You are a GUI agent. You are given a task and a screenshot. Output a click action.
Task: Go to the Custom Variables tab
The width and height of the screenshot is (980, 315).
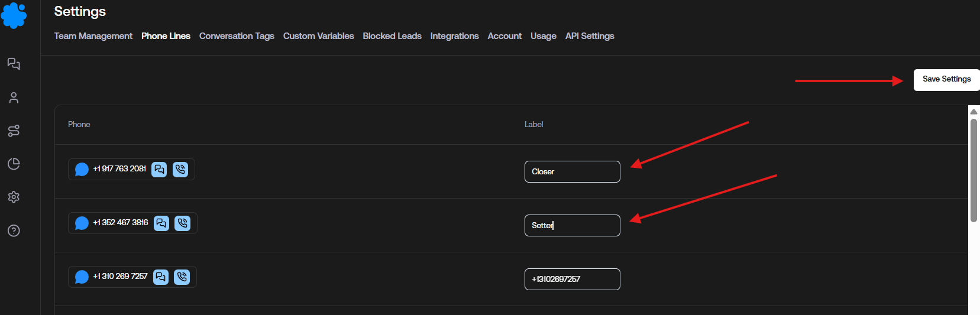318,36
